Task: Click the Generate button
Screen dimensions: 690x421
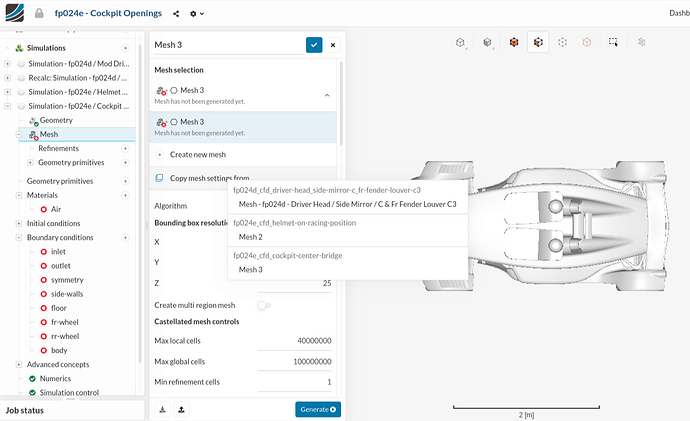Action: coord(318,410)
